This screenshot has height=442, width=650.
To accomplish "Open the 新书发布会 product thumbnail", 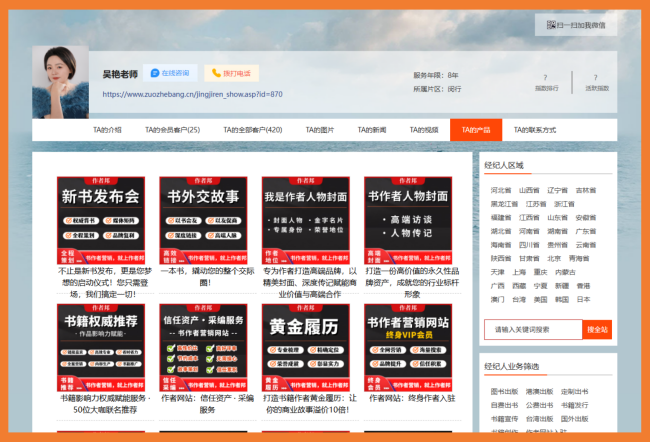I will [101, 220].
